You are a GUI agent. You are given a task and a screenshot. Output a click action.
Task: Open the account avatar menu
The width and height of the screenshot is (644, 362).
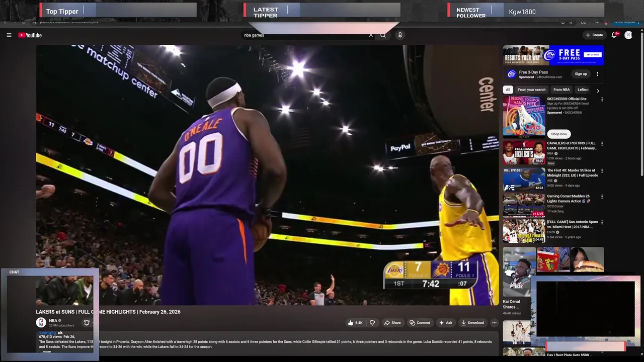pos(628,35)
